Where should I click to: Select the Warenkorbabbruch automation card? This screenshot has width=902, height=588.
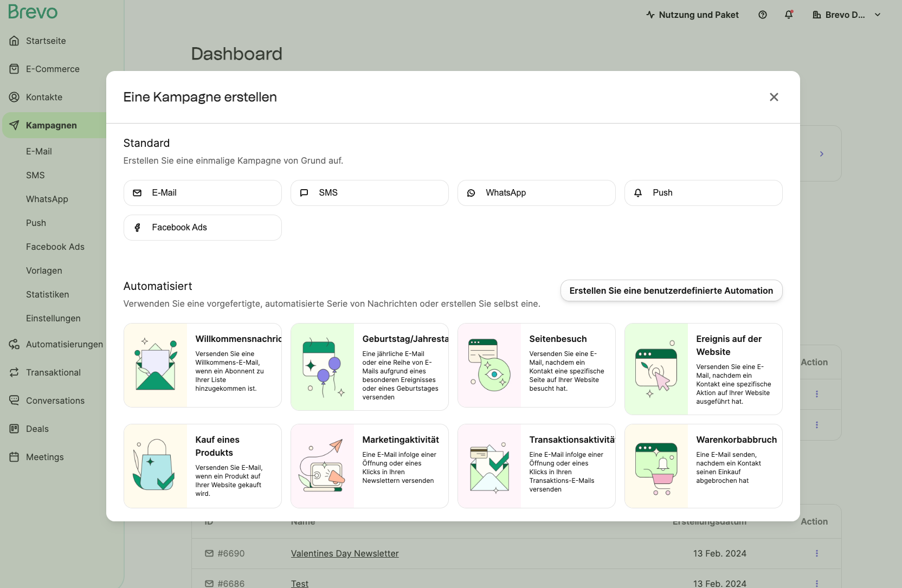point(704,466)
